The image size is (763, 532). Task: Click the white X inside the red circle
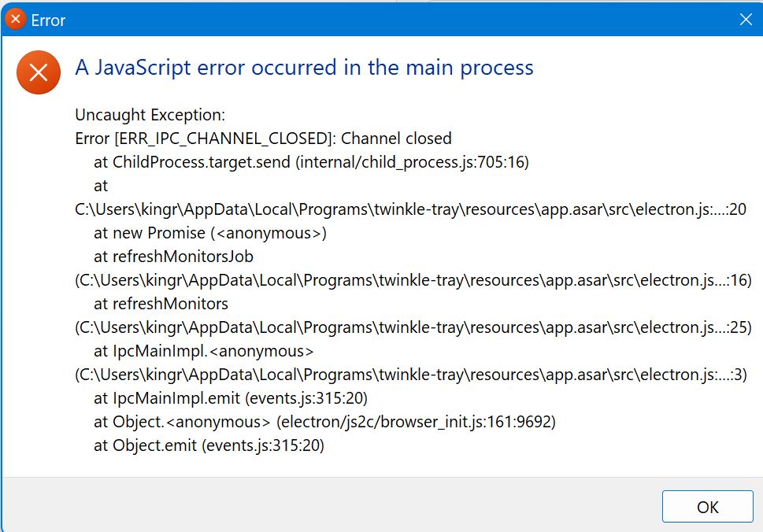point(38,71)
